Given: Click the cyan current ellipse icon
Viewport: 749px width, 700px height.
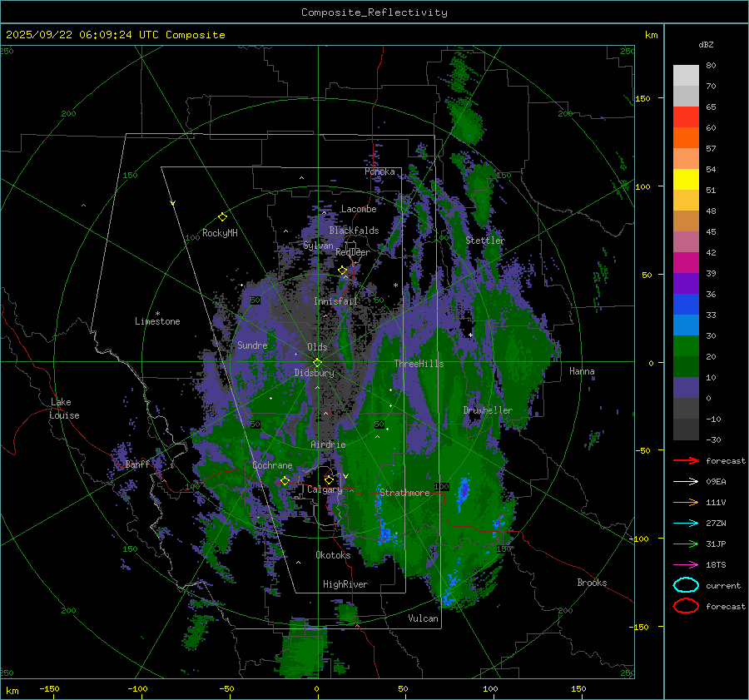Looking at the screenshot, I should (686, 585).
